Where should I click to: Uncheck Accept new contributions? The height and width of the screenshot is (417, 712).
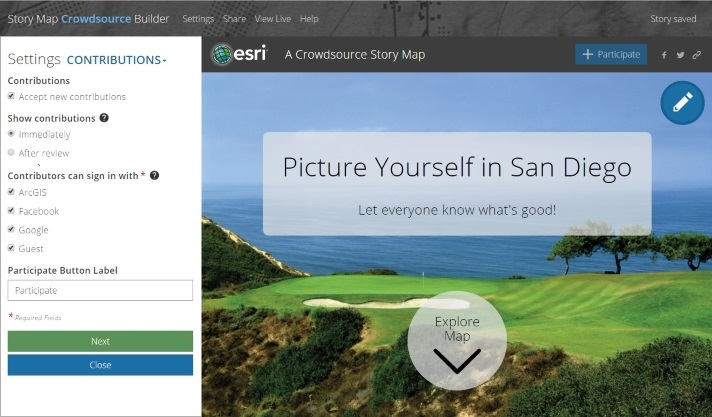point(11,96)
